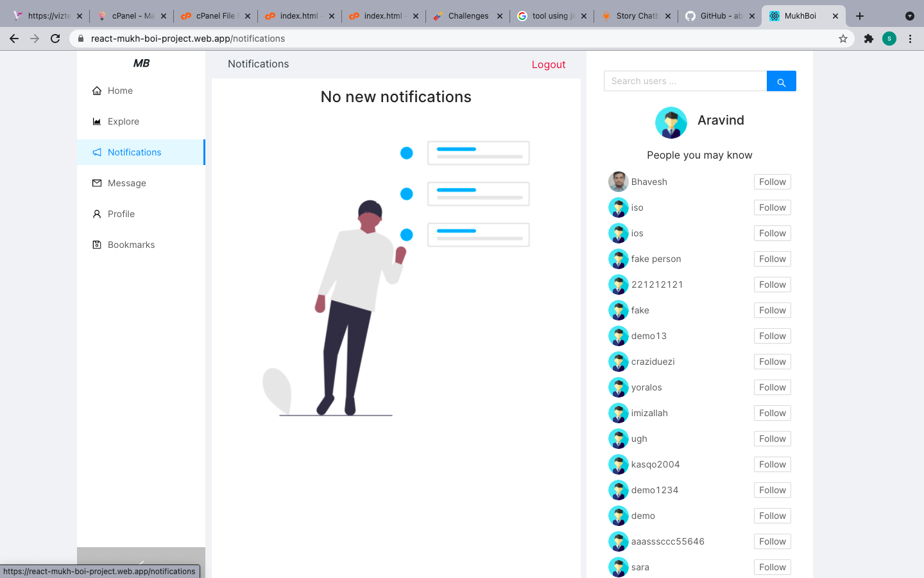Screen dimensions: 924x578
Task: Follow aaasssccc55646
Action: (x=773, y=541)
